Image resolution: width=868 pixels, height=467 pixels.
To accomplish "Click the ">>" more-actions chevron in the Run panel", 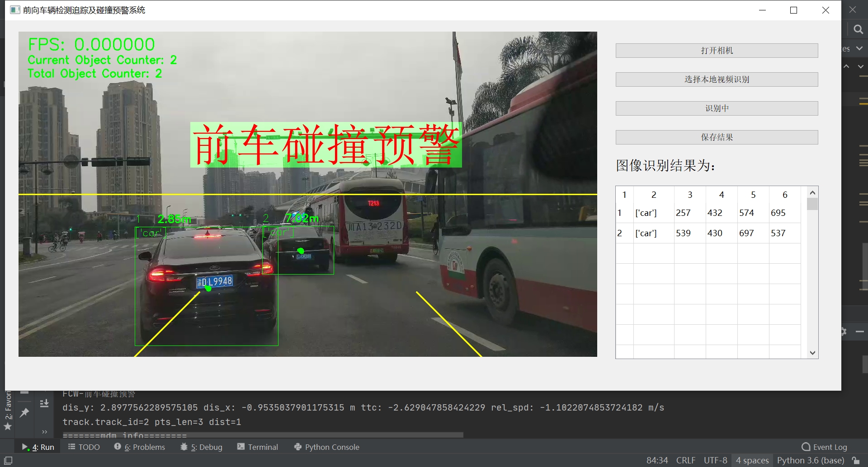I will tap(44, 432).
